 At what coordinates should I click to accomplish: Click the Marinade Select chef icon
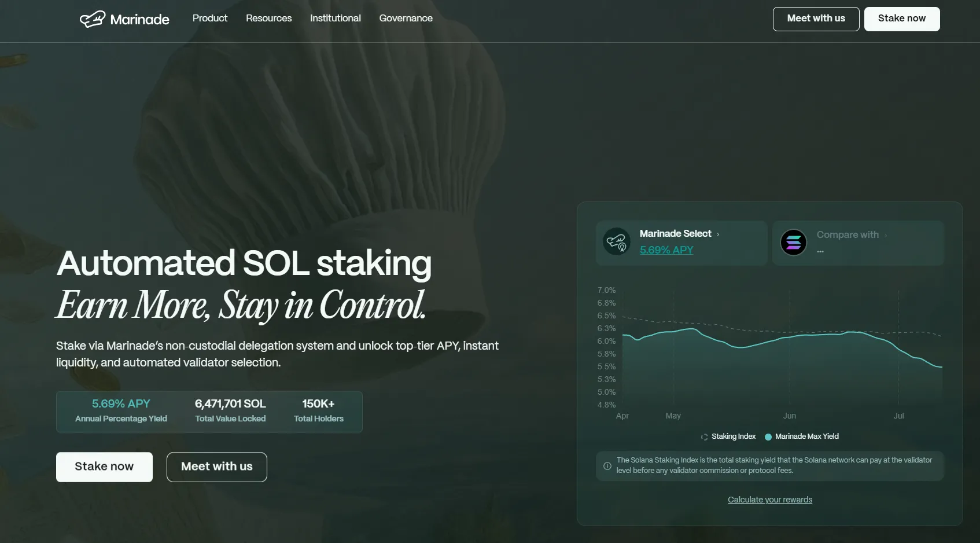click(617, 241)
